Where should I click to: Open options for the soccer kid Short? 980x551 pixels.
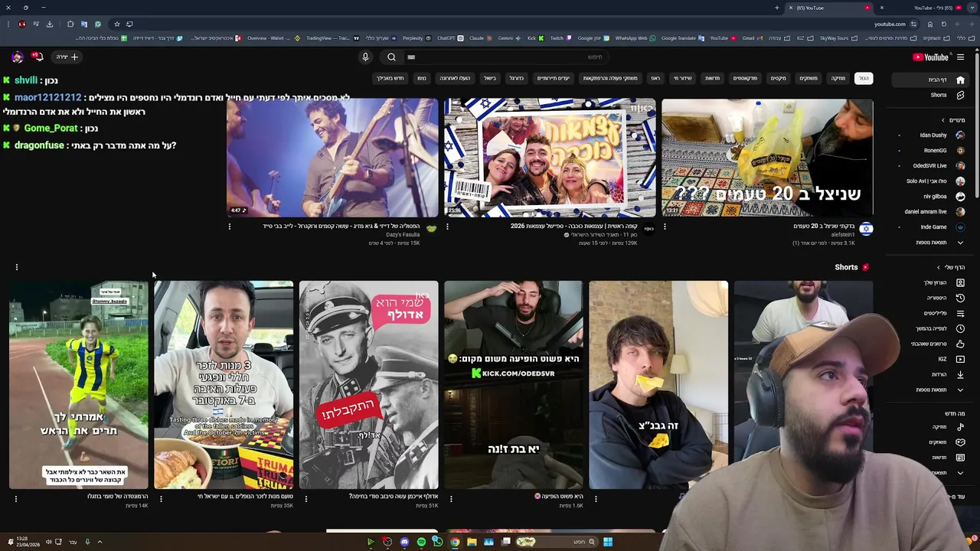coord(16,499)
